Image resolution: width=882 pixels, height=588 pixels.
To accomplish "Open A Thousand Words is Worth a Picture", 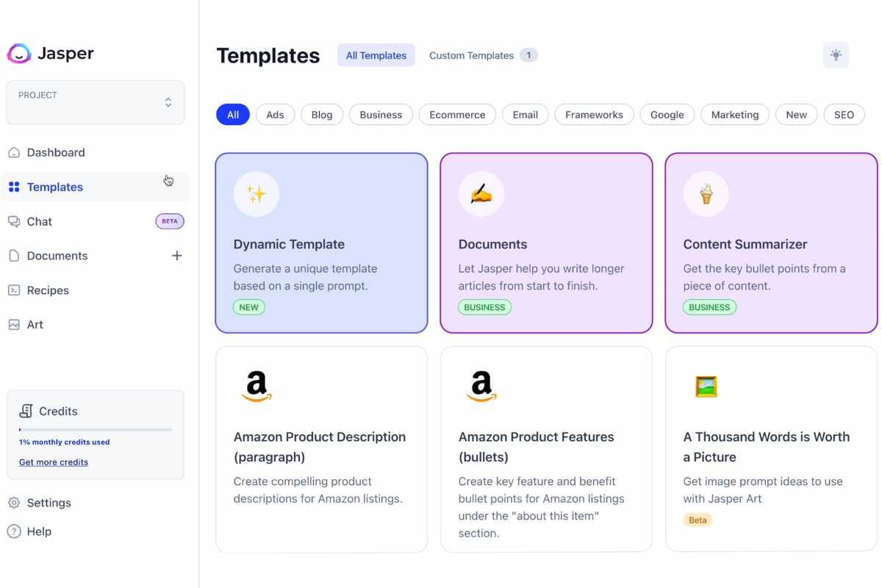I will (767, 447).
